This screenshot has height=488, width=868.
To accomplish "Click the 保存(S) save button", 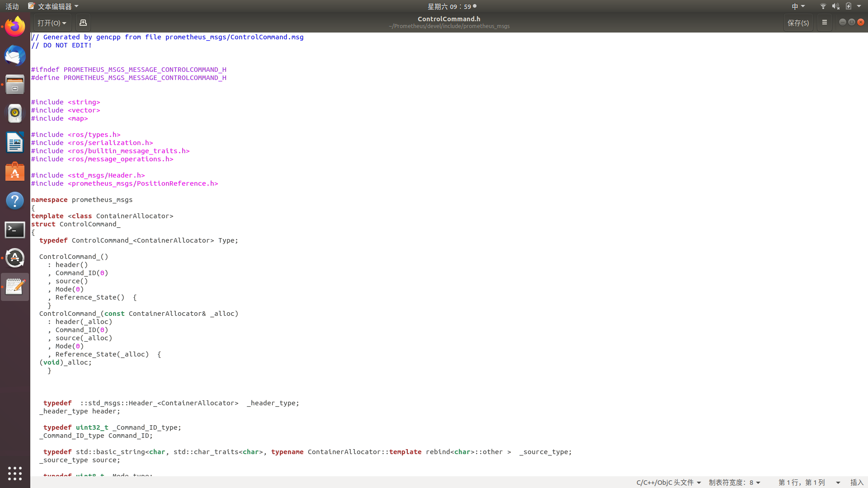I will 798,23.
